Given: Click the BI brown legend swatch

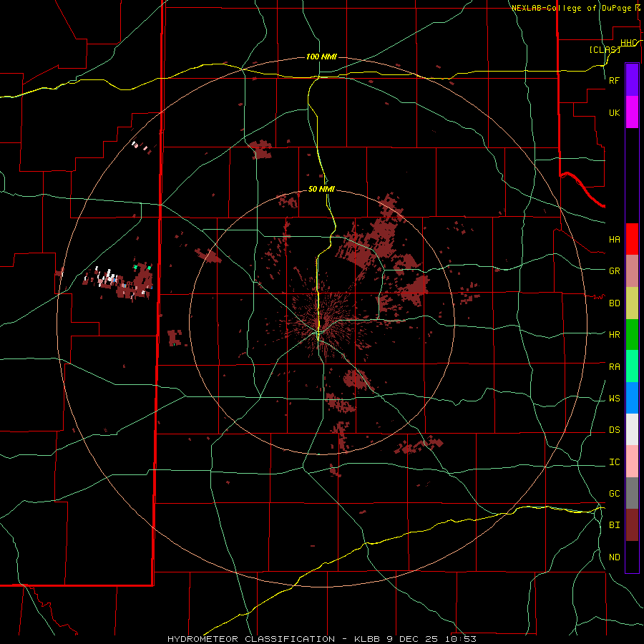Looking at the screenshot, I should point(632,525).
